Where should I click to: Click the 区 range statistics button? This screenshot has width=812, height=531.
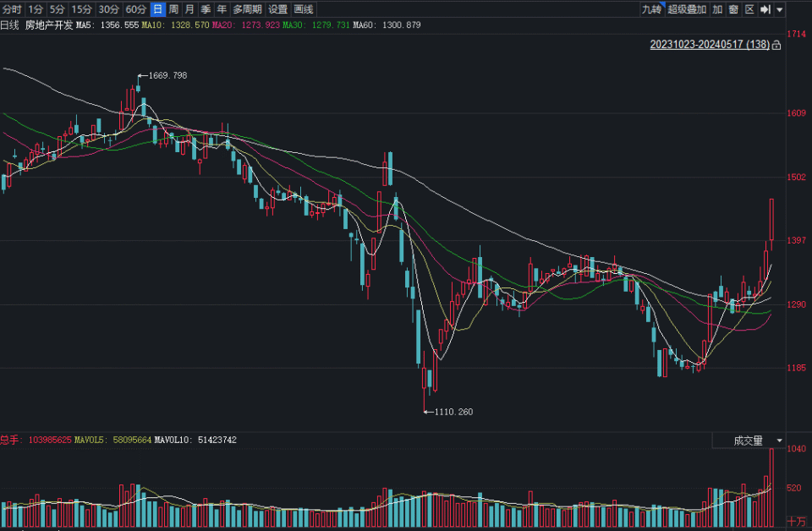coord(749,9)
